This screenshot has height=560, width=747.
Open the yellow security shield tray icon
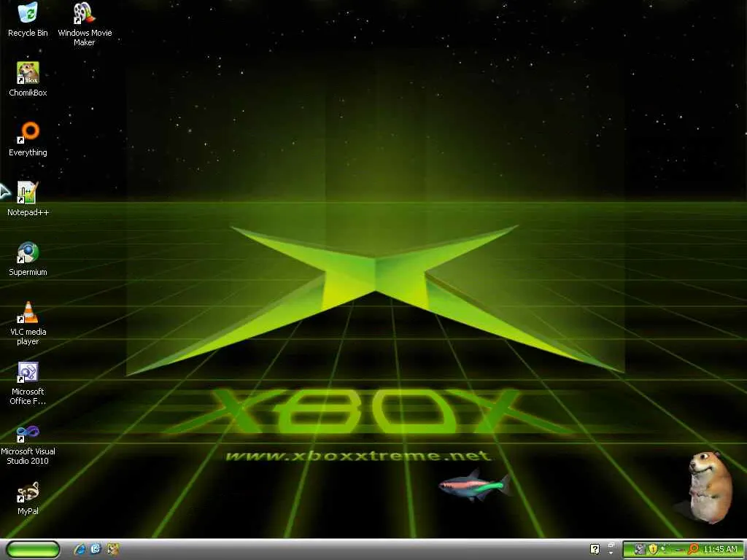click(x=653, y=549)
